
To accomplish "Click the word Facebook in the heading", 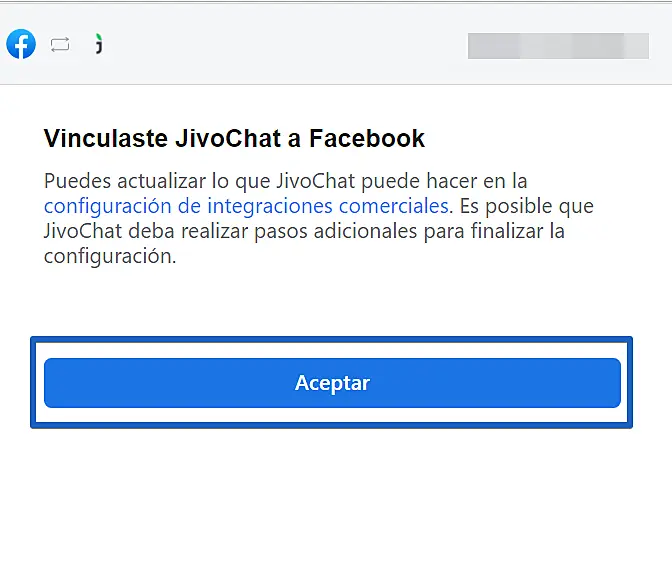I will click(x=367, y=138).
